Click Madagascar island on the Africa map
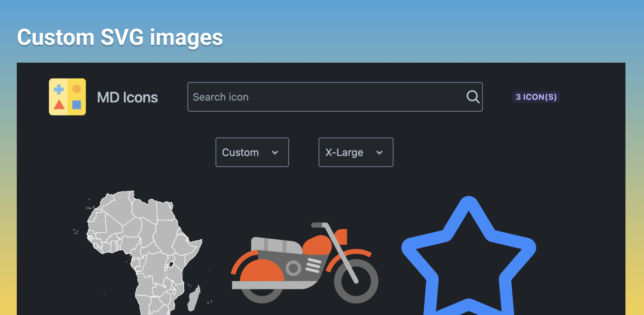 (194, 298)
